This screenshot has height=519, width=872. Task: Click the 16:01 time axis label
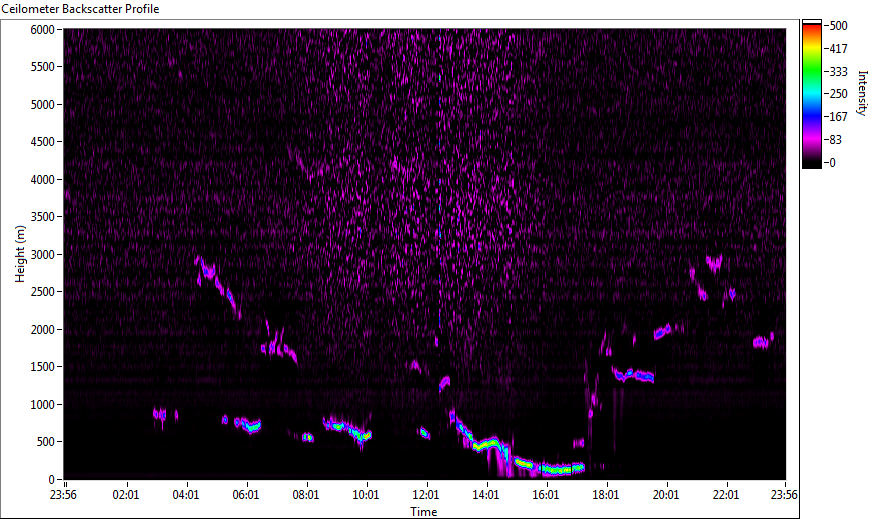tap(546, 495)
